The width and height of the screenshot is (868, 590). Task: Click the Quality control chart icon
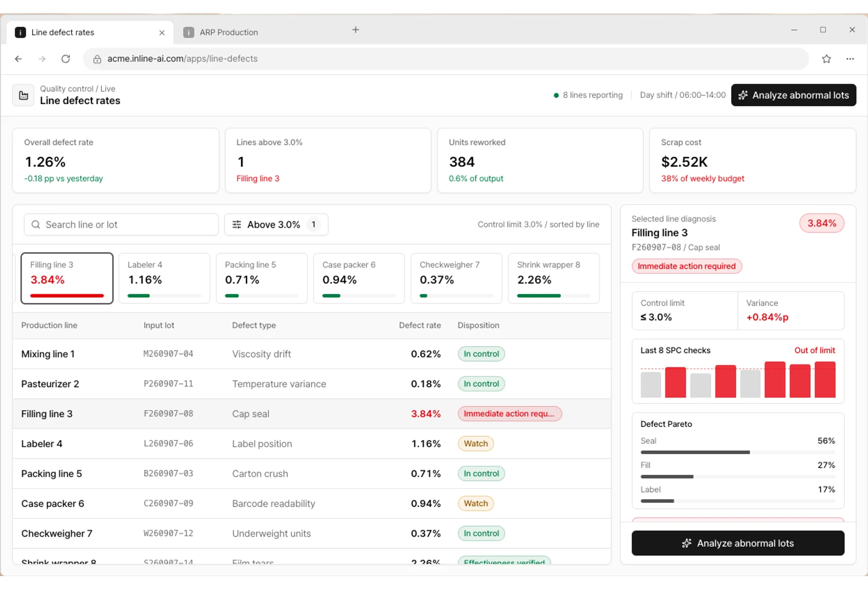[x=23, y=95]
